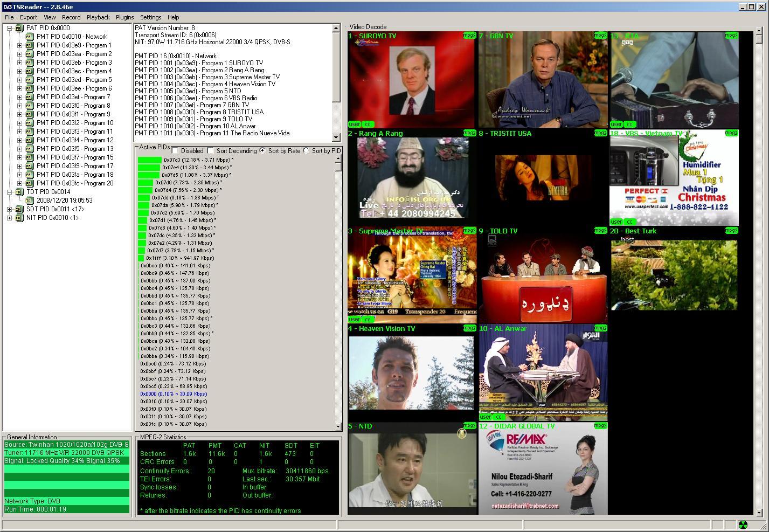Click the Video Decode scroll-down arrow
The height and width of the screenshot is (532, 769).
(760, 512)
